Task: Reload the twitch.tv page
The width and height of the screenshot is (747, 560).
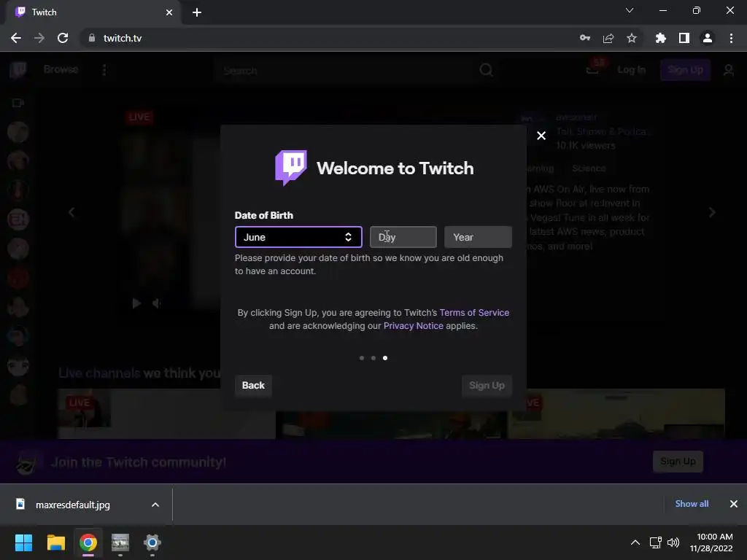Action: [63, 38]
